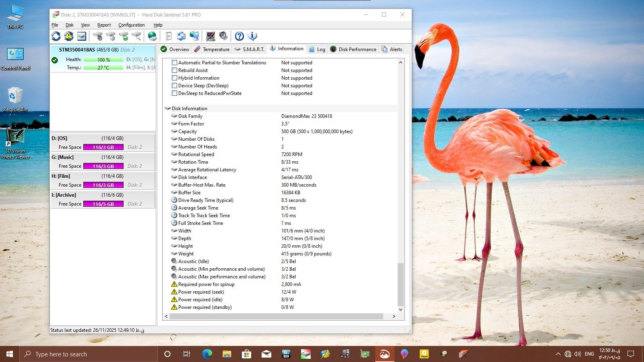Click the I: [Archive] free space bar

[x=103, y=204]
